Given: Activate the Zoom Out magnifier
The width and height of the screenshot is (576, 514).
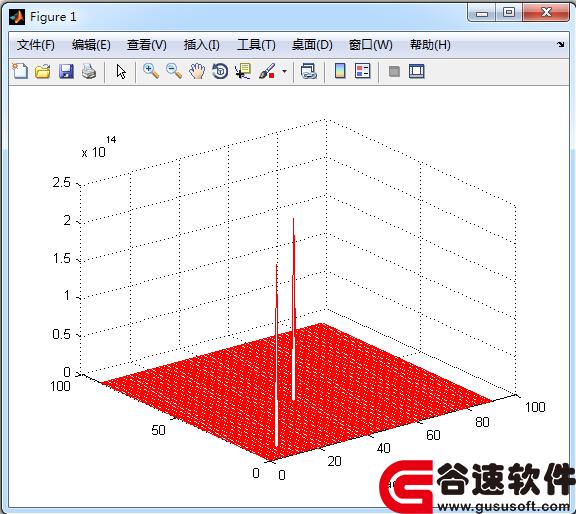Looking at the screenshot, I should [x=174, y=71].
